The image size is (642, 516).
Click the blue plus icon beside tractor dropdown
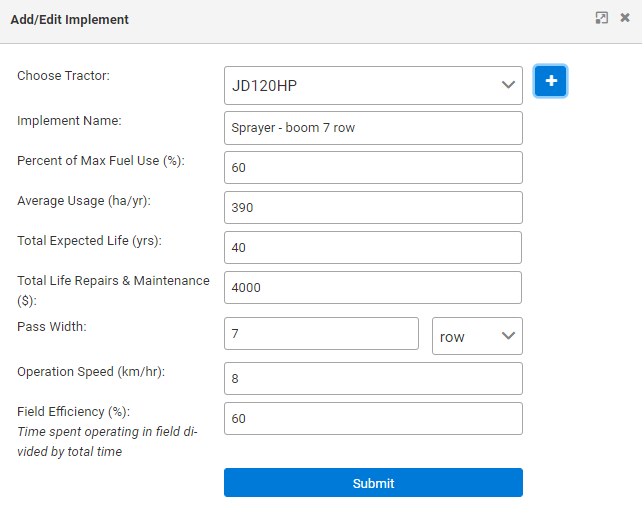coord(550,81)
